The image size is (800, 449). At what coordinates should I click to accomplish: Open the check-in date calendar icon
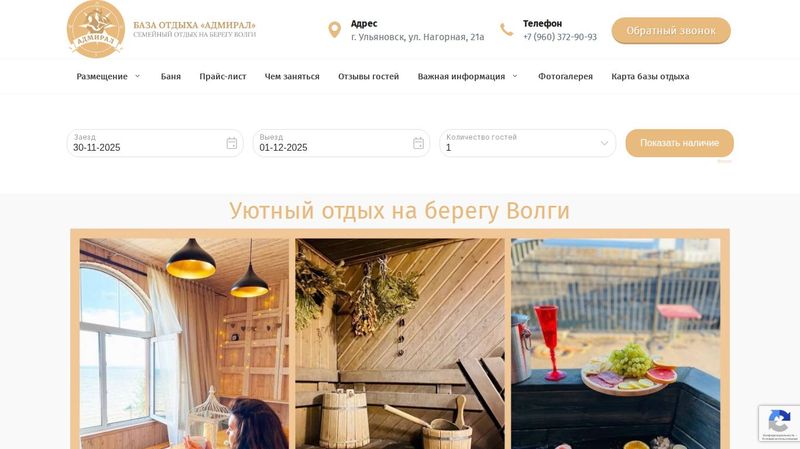tap(232, 143)
